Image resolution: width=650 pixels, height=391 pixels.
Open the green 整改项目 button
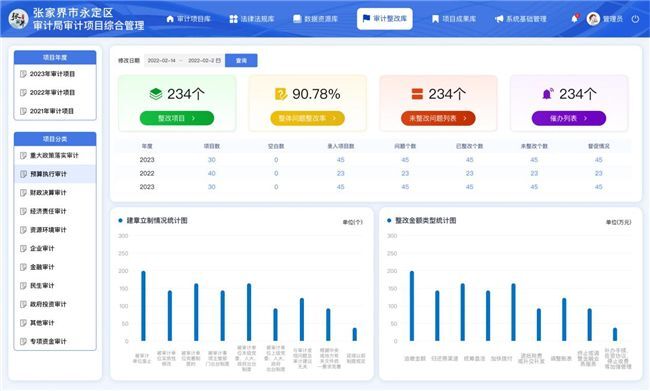coord(177,118)
